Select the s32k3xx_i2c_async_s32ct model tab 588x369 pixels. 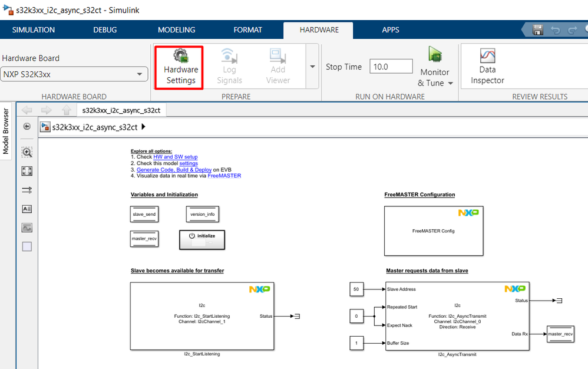coord(121,110)
